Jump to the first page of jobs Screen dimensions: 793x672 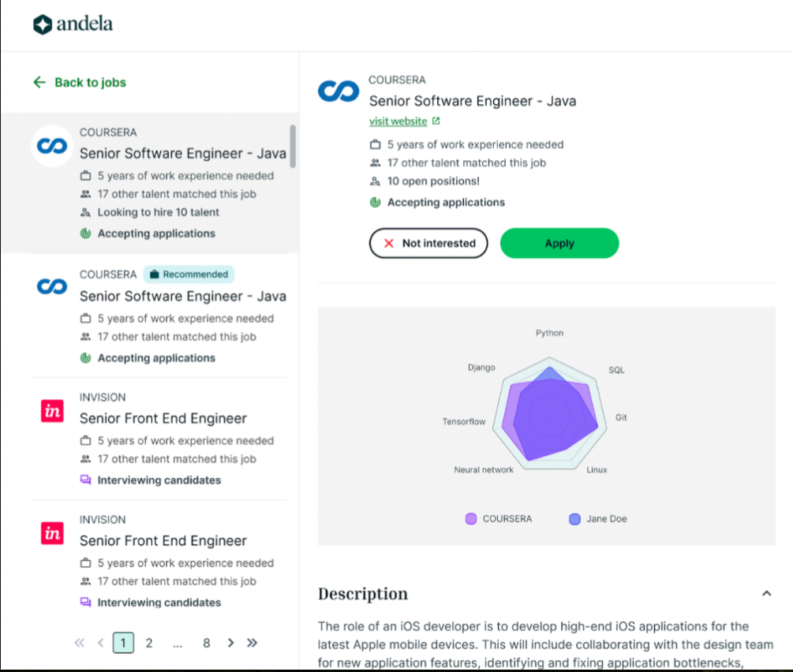click(80, 643)
